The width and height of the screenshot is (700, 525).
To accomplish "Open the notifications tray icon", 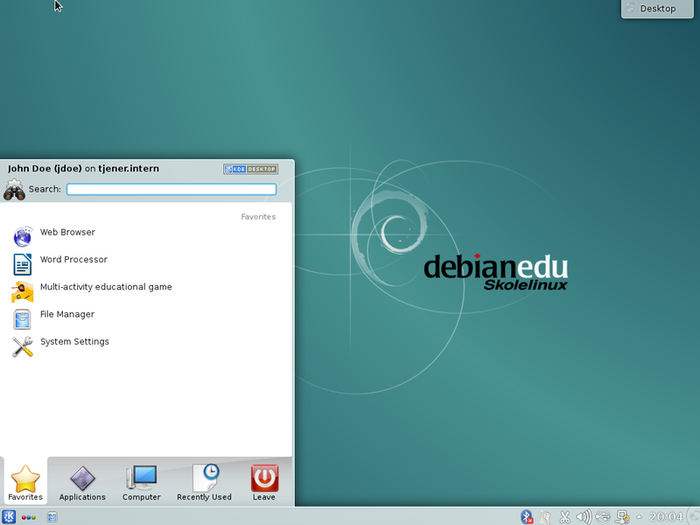I will point(545,517).
